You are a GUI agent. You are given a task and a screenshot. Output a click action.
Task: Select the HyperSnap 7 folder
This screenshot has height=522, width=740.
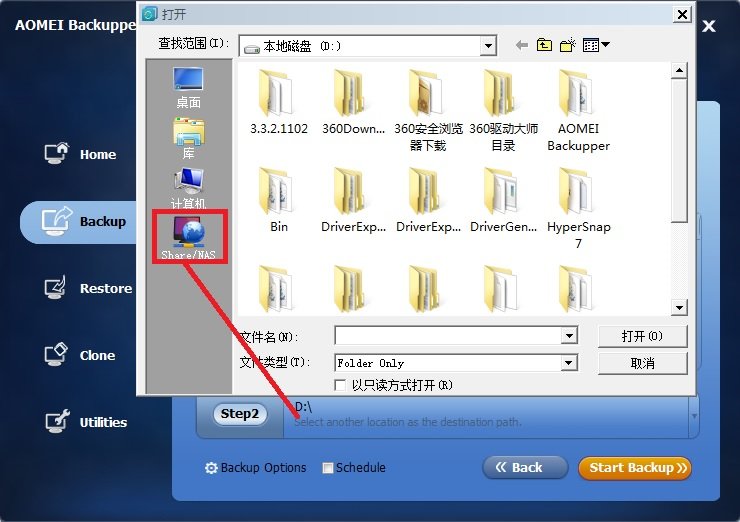(578, 209)
